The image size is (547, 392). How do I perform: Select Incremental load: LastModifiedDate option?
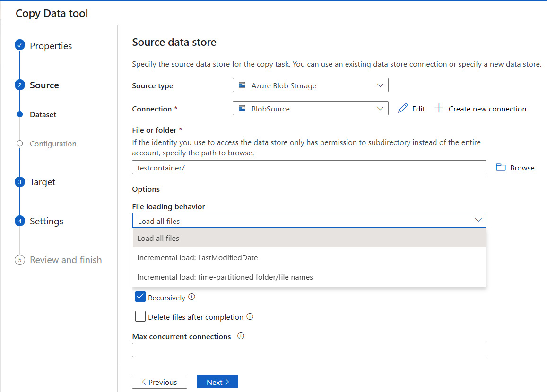click(197, 258)
